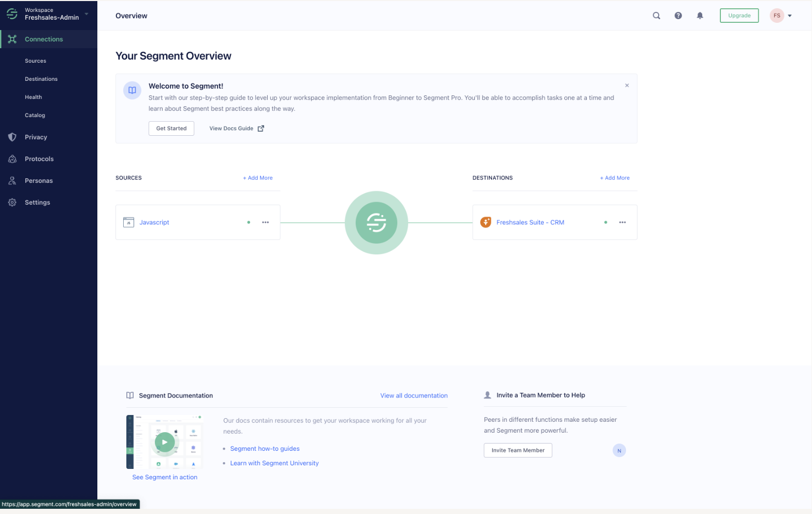The width and height of the screenshot is (812, 514).
Task: Open the Privacy section
Action: click(x=36, y=137)
